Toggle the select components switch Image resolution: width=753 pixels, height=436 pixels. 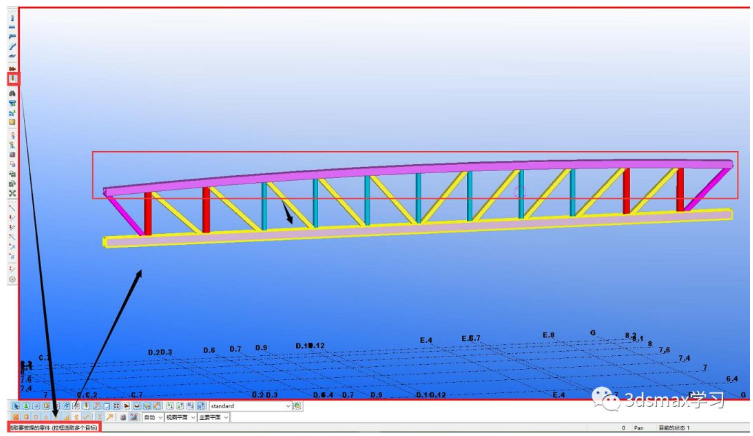[170, 406]
